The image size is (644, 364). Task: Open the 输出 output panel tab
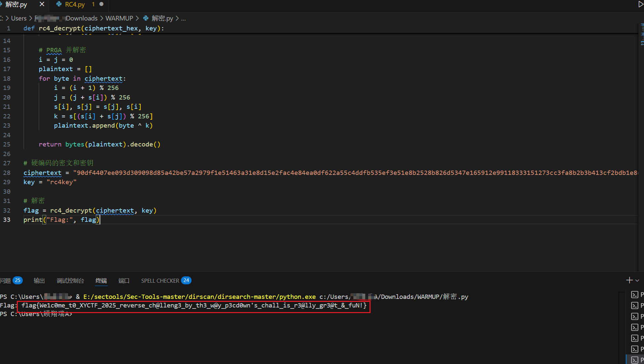pos(39,281)
